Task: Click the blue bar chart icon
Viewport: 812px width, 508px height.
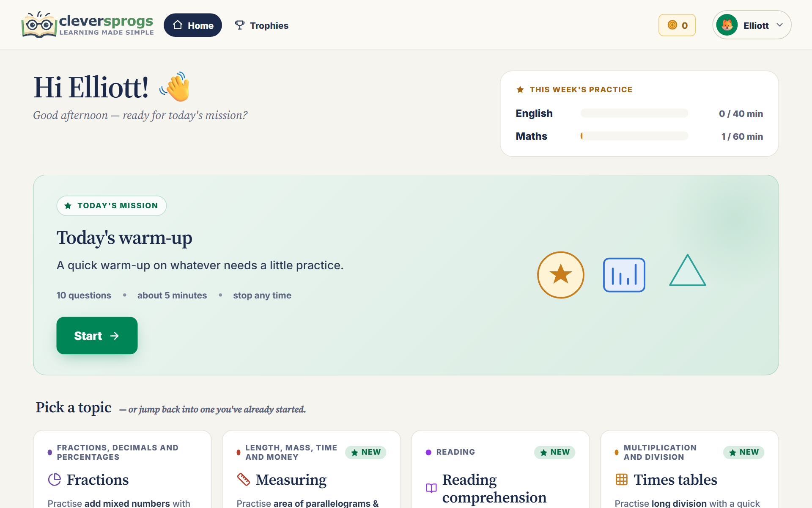Action: pos(624,275)
